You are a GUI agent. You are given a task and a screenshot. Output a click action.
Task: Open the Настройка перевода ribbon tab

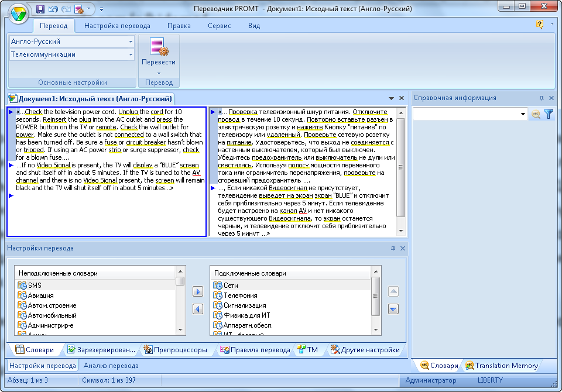(x=117, y=26)
